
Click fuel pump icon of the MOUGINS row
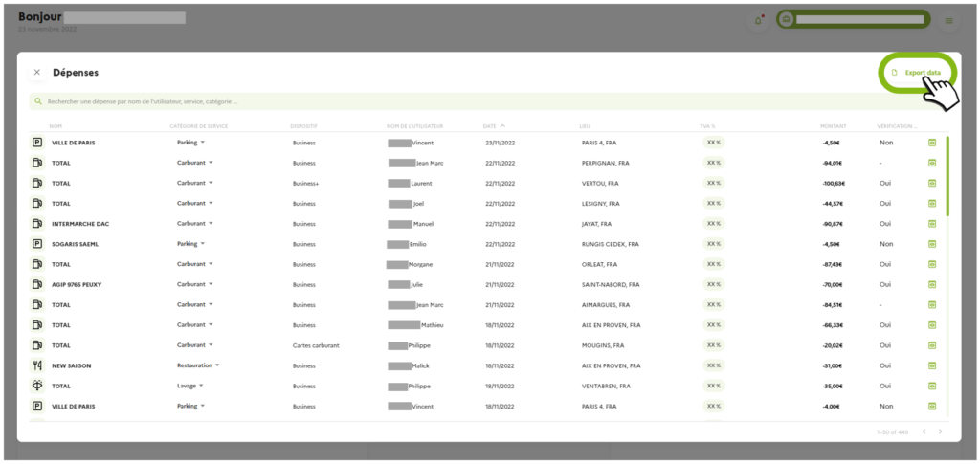(x=37, y=345)
